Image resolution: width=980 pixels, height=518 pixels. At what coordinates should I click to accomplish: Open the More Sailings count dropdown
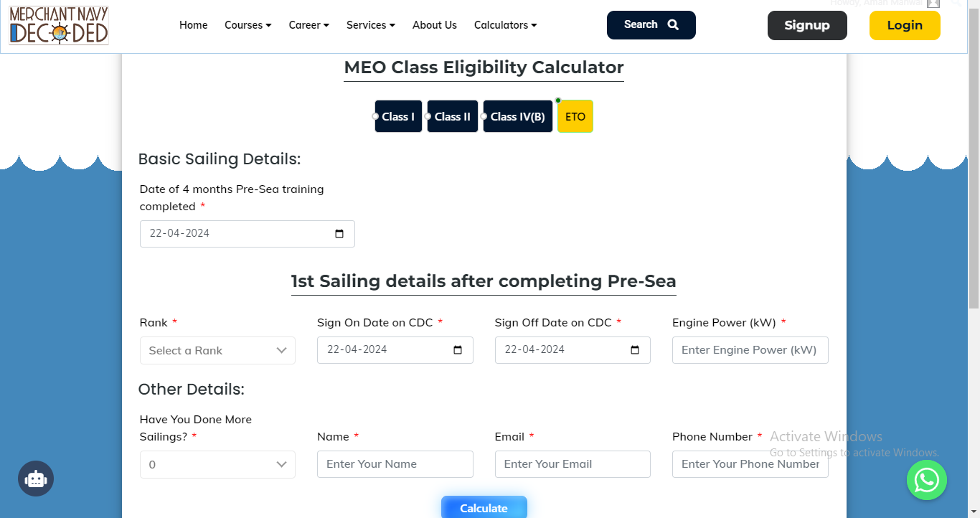[217, 464]
